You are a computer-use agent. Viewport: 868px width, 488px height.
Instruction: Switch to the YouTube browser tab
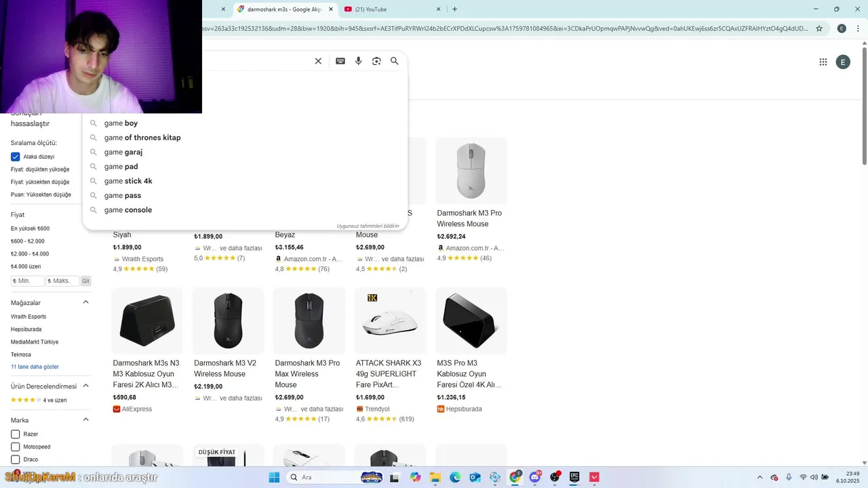391,9
